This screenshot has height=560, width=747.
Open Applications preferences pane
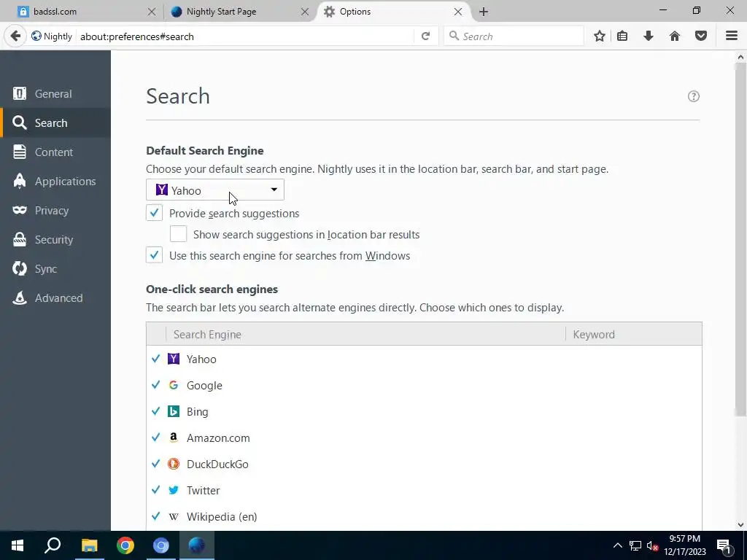tap(55, 182)
